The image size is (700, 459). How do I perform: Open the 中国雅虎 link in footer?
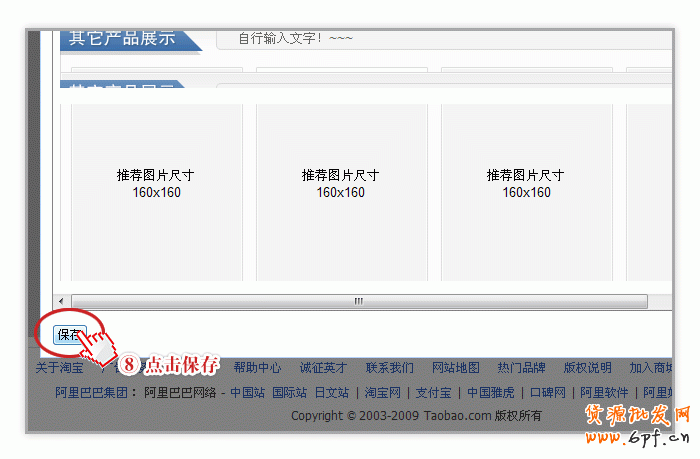tap(490, 393)
